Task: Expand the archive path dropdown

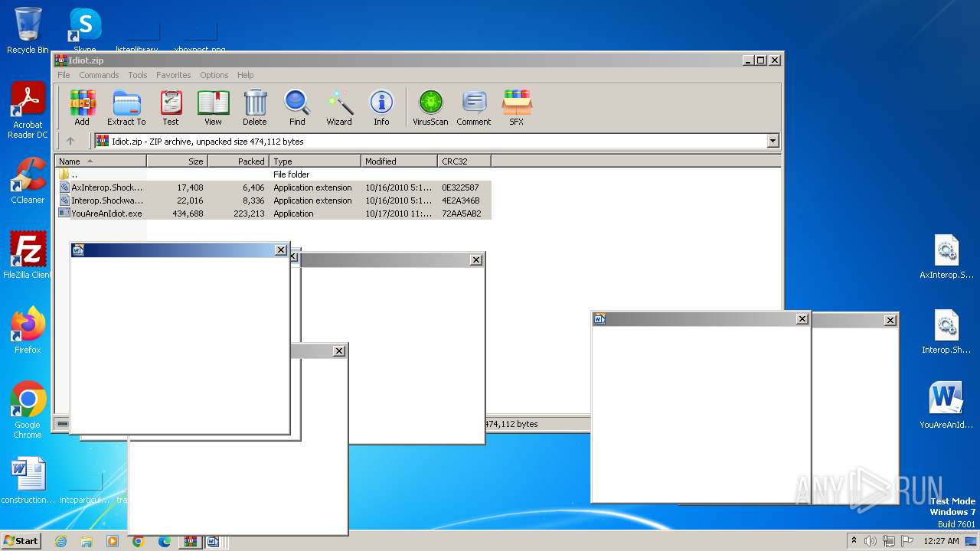Action: (773, 141)
